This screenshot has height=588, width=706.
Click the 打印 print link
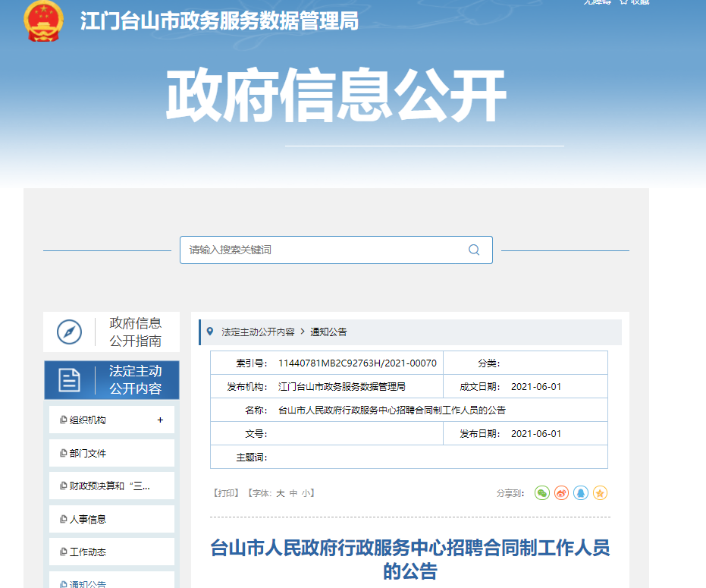point(225,493)
